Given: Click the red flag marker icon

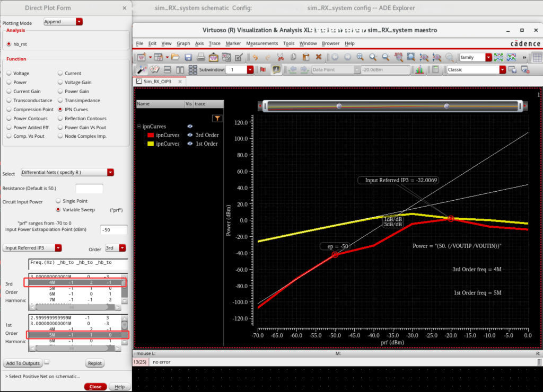Looking at the screenshot, I should click(x=263, y=69).
